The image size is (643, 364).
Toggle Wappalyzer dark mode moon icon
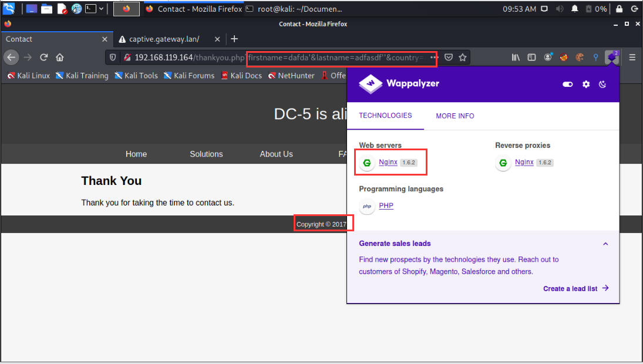[602, 84]
